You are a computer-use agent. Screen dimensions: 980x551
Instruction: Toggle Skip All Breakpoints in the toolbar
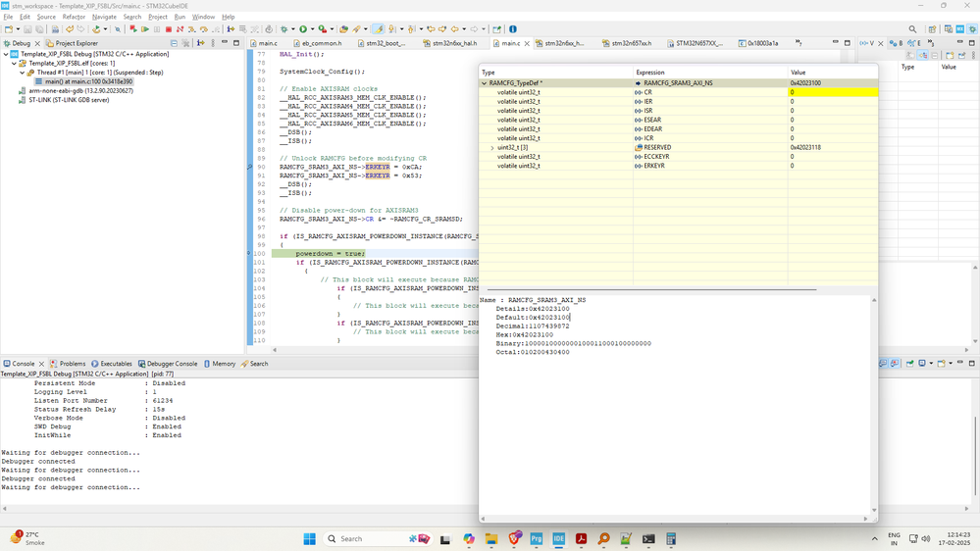coord(117,29)
